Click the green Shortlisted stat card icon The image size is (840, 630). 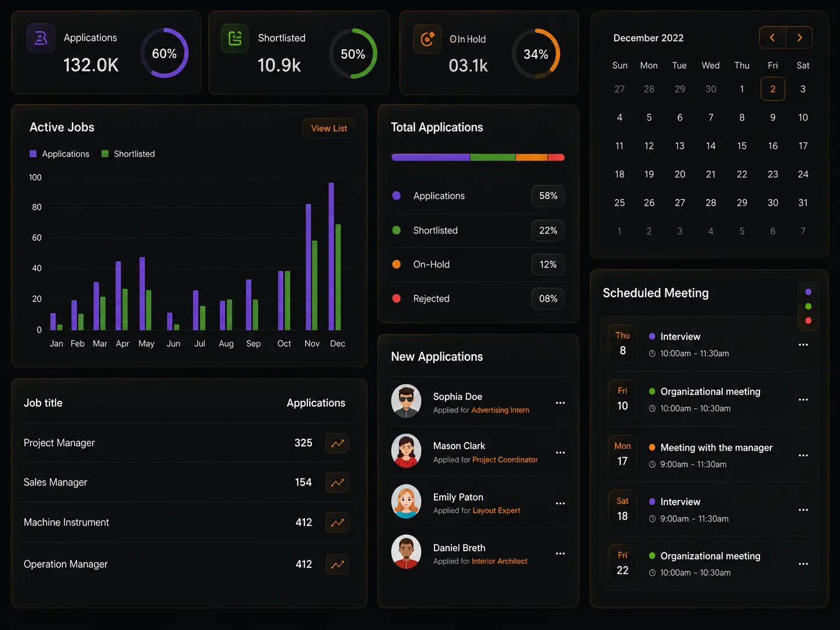pos(235,38)
